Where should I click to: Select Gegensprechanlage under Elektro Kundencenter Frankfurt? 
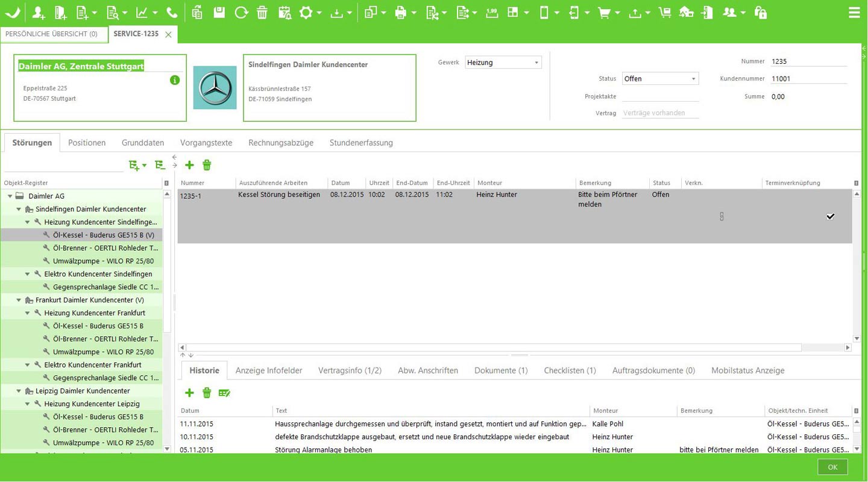105,378
